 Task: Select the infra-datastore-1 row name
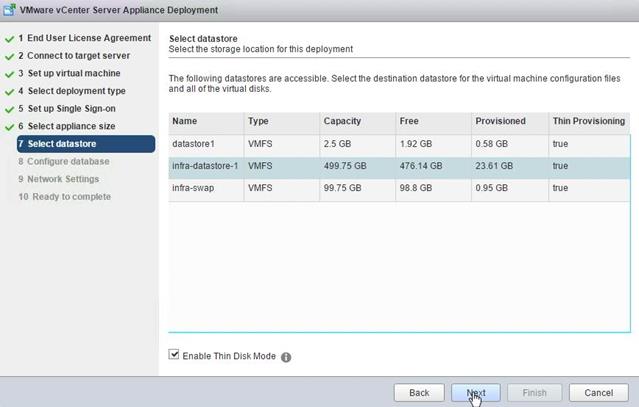coord(205,166)
